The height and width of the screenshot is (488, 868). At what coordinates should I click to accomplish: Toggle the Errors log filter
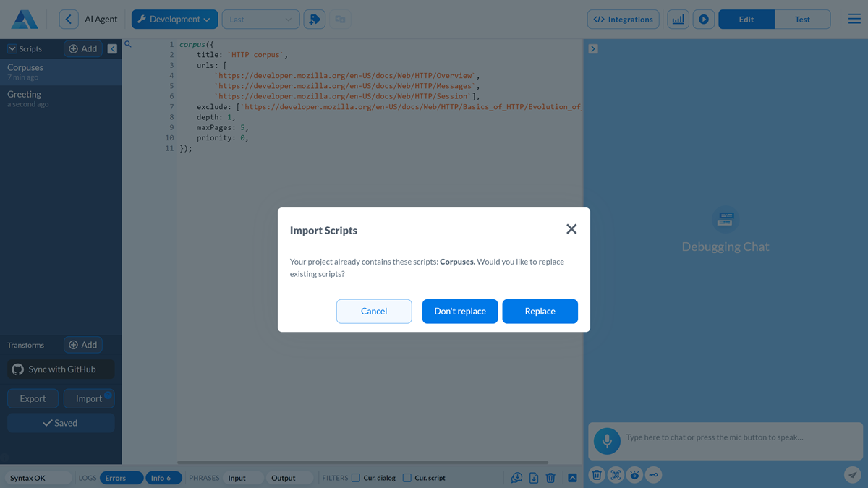(121, 478)
